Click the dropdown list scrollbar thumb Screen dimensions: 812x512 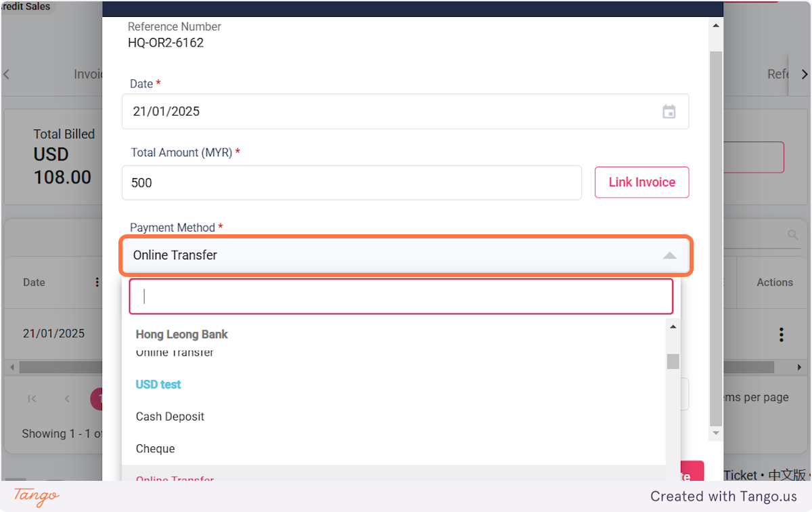tap(673, 361)
